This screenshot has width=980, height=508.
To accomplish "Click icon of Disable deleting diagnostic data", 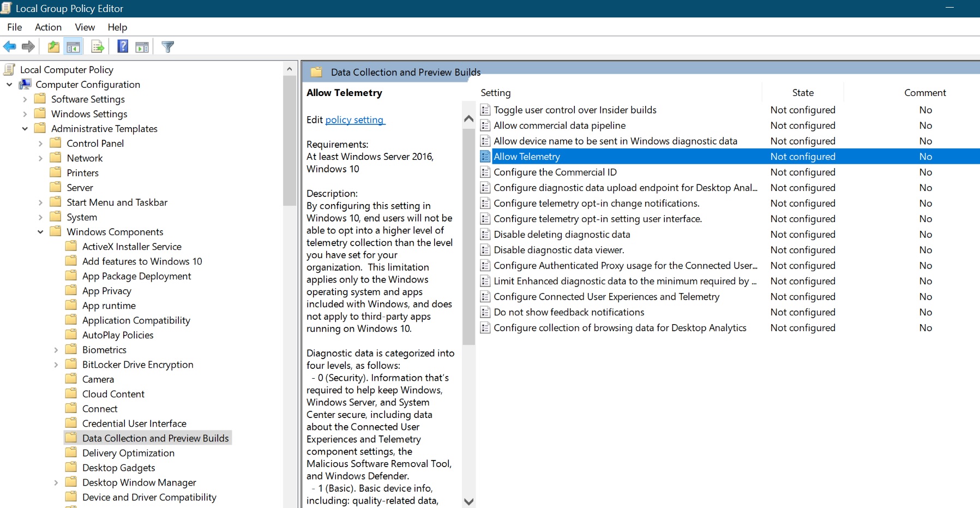I will tap(485, 234).
